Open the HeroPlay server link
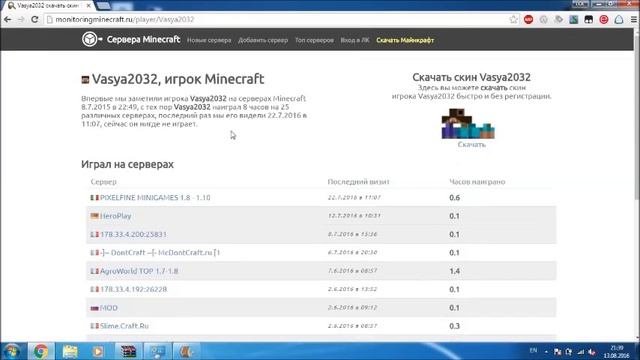 [x=116, y=216]
